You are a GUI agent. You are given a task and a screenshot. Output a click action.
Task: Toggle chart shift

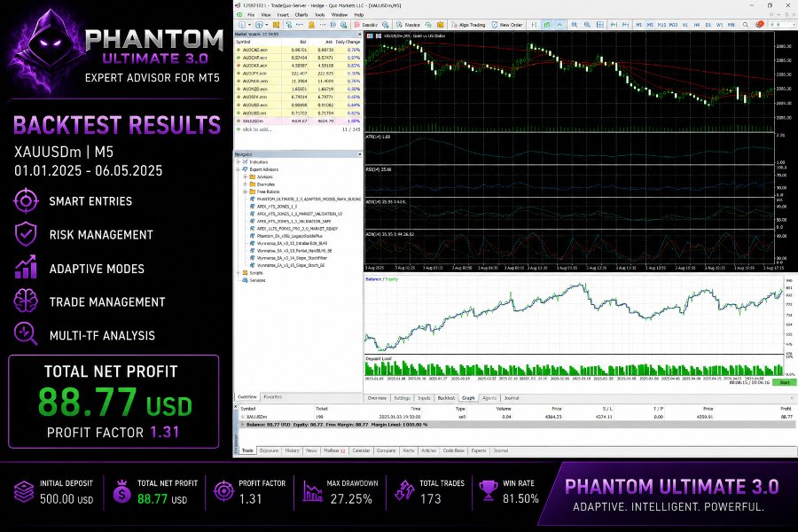click(x=625, y=25)
